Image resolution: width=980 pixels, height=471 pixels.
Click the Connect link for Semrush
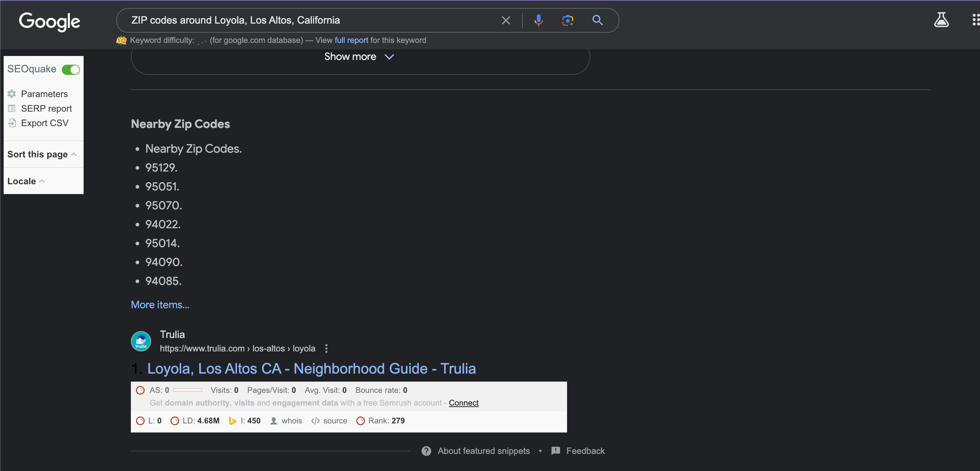pyautogui.click(x=464, y=403)
